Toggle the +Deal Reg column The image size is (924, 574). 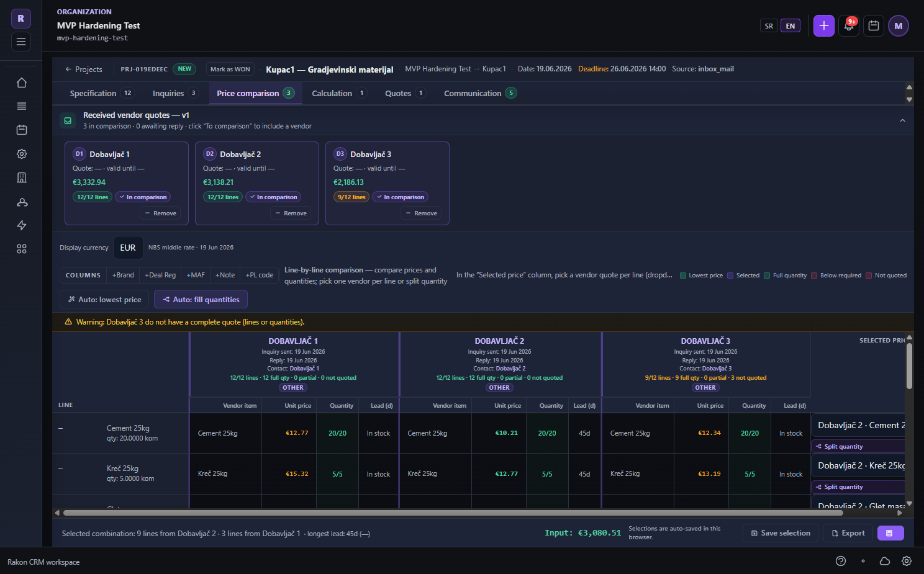(x=160, y=275)
